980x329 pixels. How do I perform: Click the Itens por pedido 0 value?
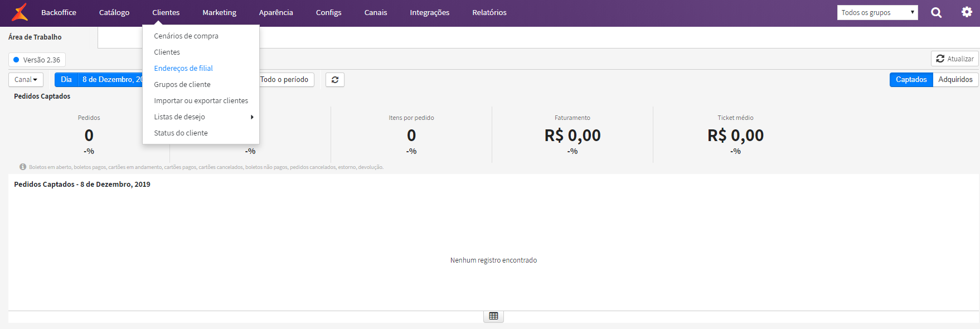411,136
